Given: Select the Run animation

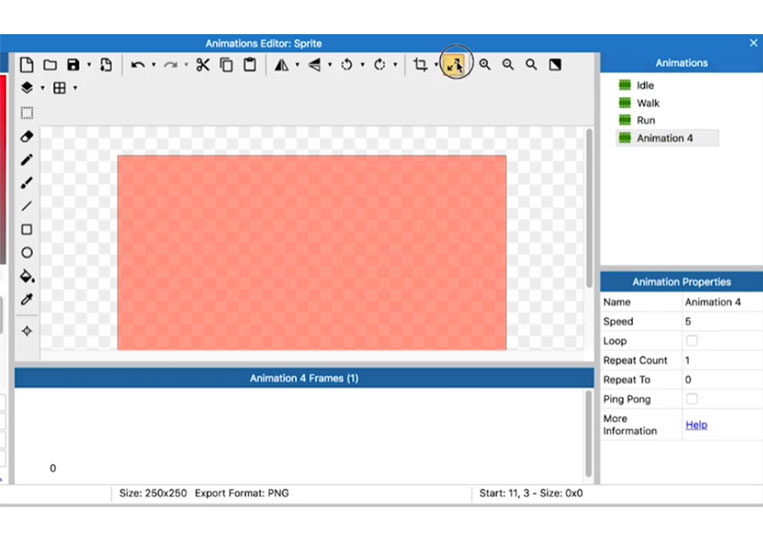Looking at the screenshot, I should click(646, 120).
